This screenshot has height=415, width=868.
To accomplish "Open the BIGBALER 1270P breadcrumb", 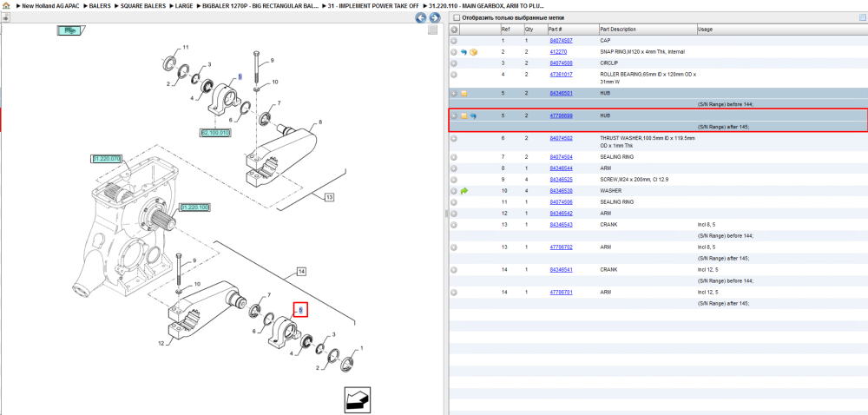I will [x=261, y=5].
